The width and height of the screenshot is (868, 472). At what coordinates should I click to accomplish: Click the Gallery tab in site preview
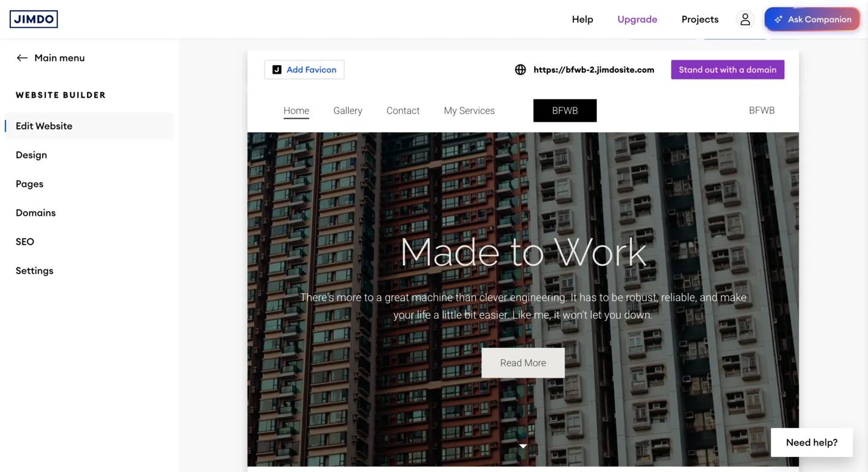348,111
